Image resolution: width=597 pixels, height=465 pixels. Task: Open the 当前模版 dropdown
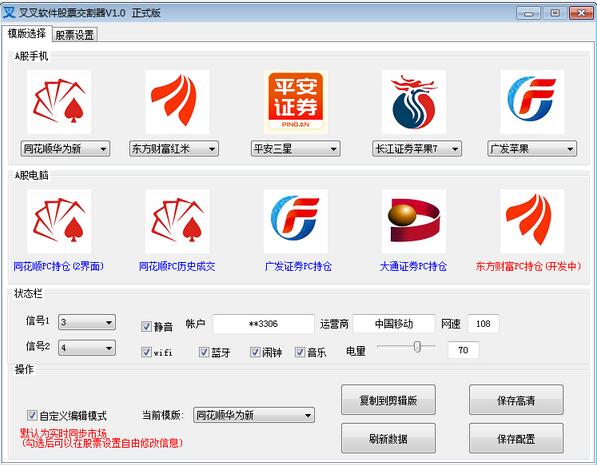pyautogui.click(x=254, y=415)
